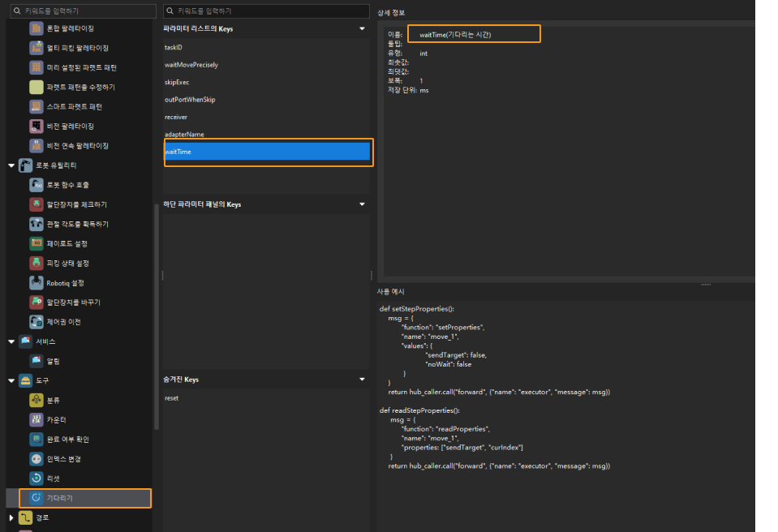Screen dimensions: 778x532
Task: Click the 비전 팔레타이징 icon
Action: 36,127
